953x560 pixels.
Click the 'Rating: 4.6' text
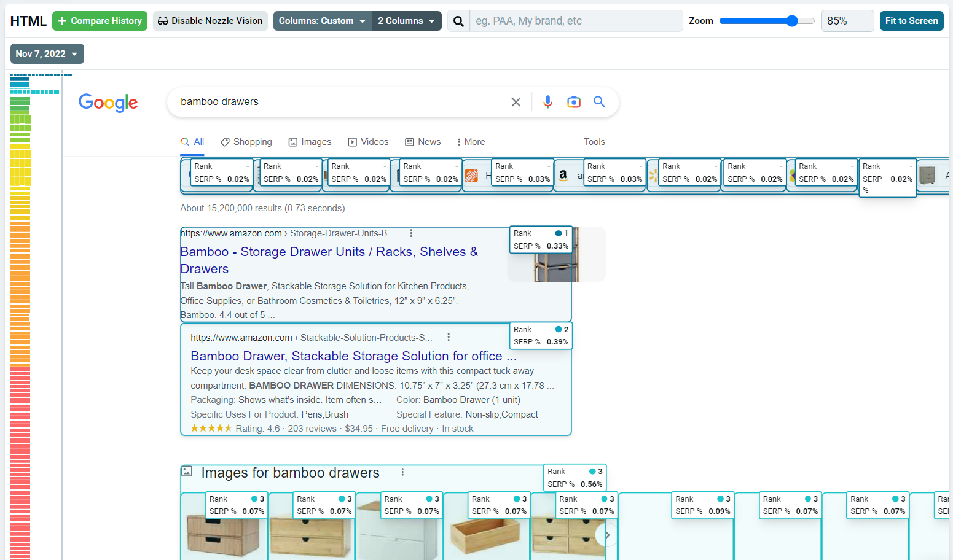pyautogui.click(x=258, y=429)
